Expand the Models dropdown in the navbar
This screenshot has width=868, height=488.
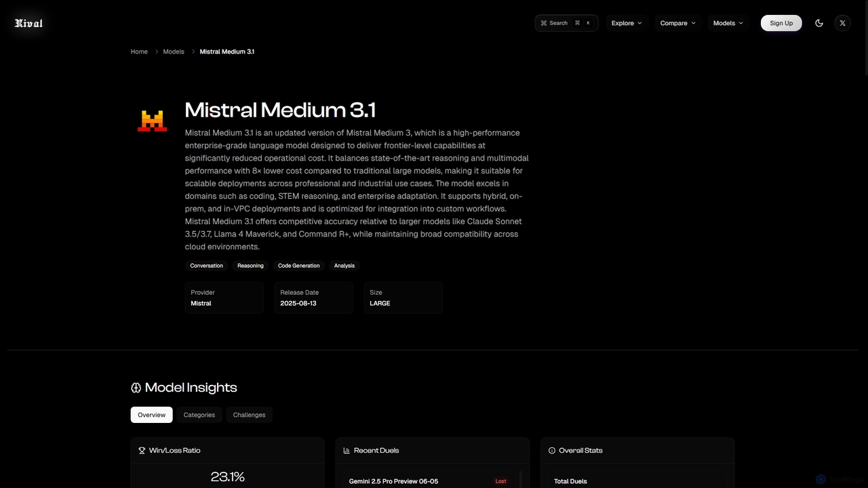(728, 23)
